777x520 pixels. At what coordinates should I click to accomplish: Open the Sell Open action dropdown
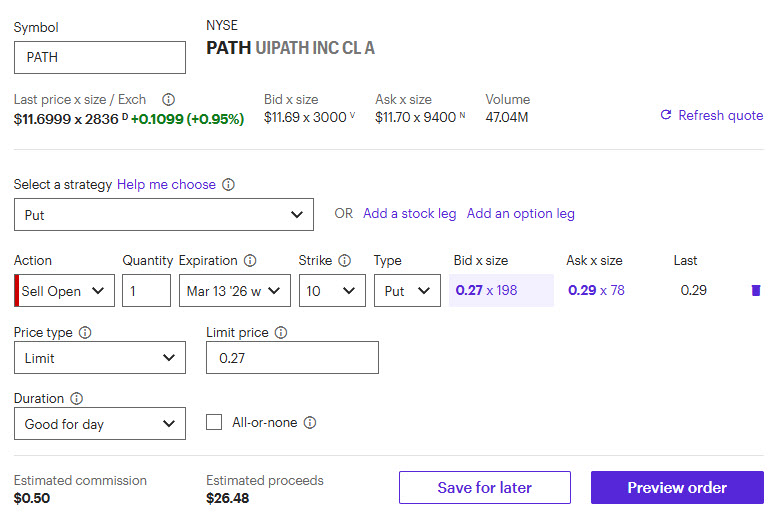coord(65,291)
